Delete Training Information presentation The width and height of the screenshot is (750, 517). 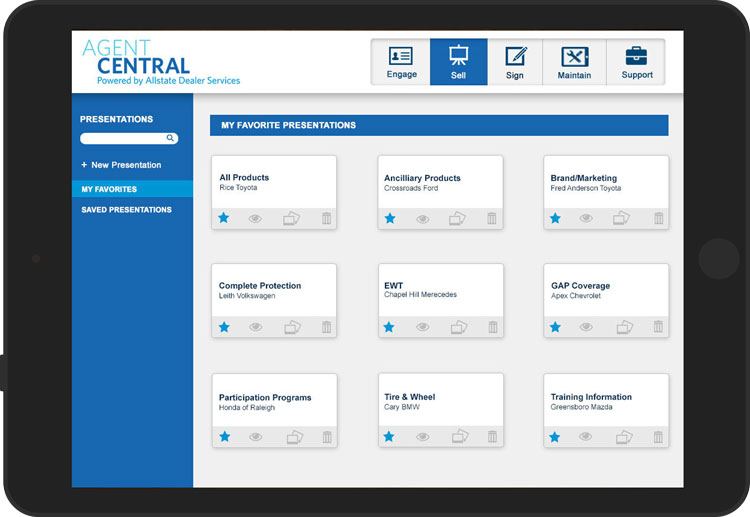point(658,437)
